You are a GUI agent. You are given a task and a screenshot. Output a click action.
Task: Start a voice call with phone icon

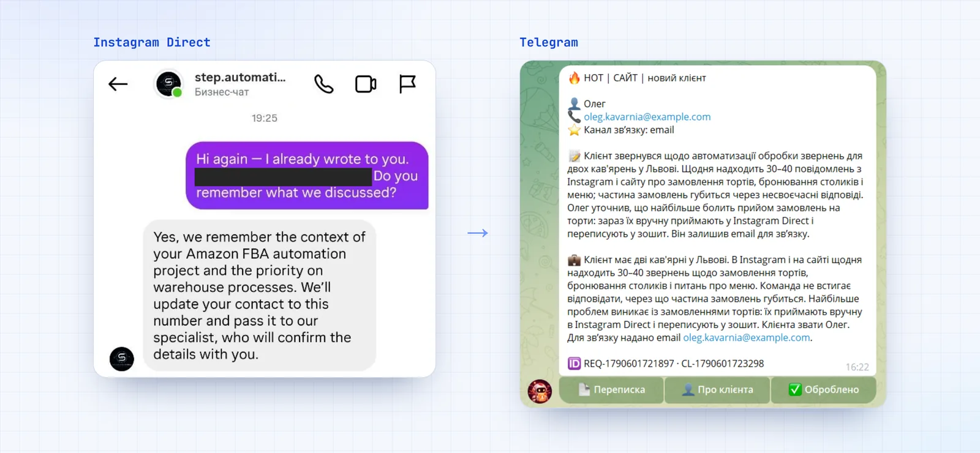(323, 84)
